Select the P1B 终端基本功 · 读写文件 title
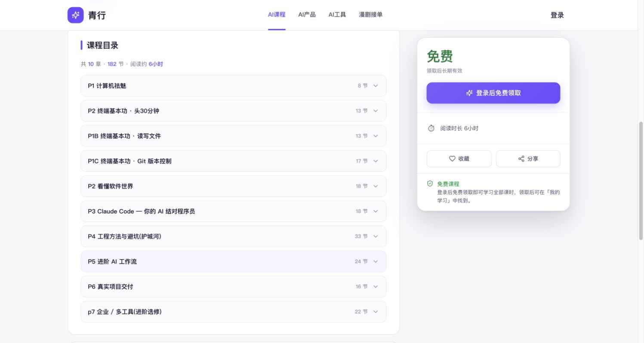 124,136
